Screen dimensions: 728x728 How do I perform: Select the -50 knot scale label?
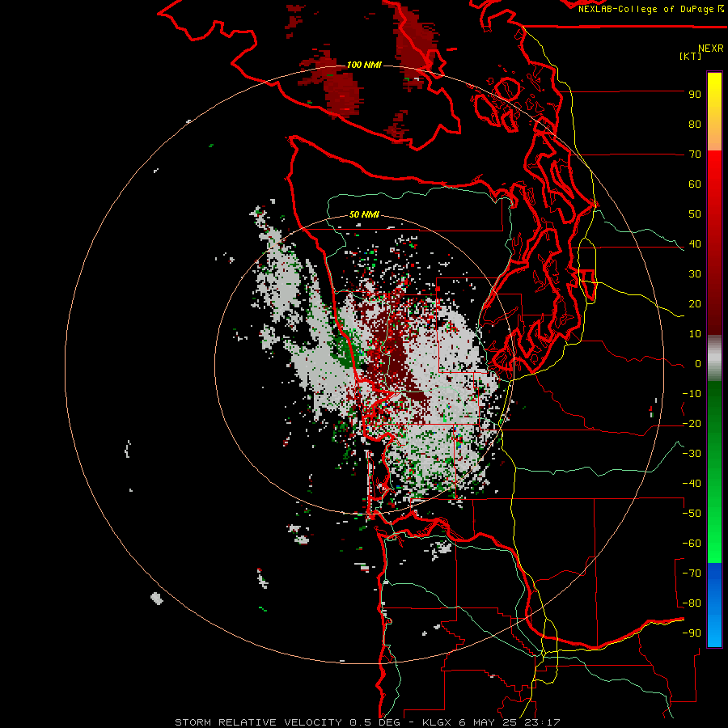692,514
